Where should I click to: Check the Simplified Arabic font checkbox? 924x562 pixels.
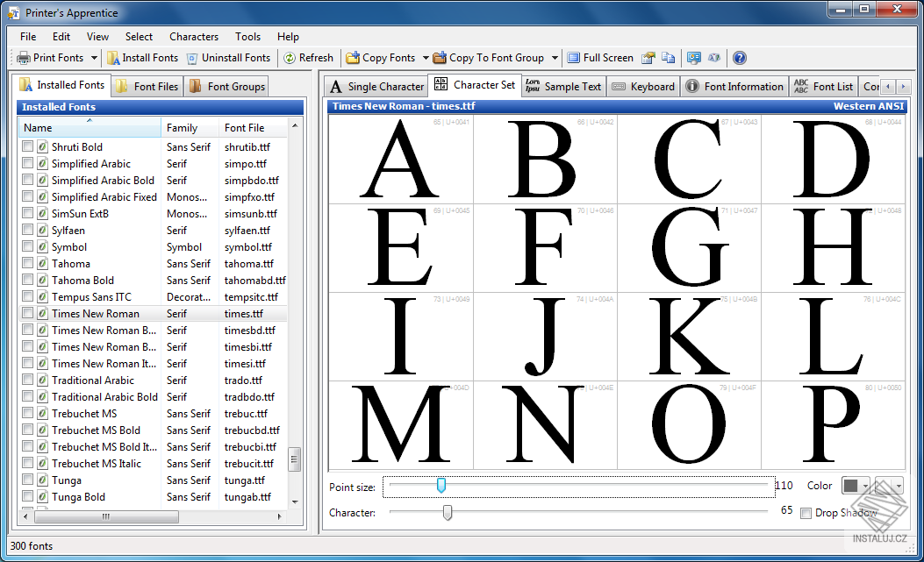point(28,162)
